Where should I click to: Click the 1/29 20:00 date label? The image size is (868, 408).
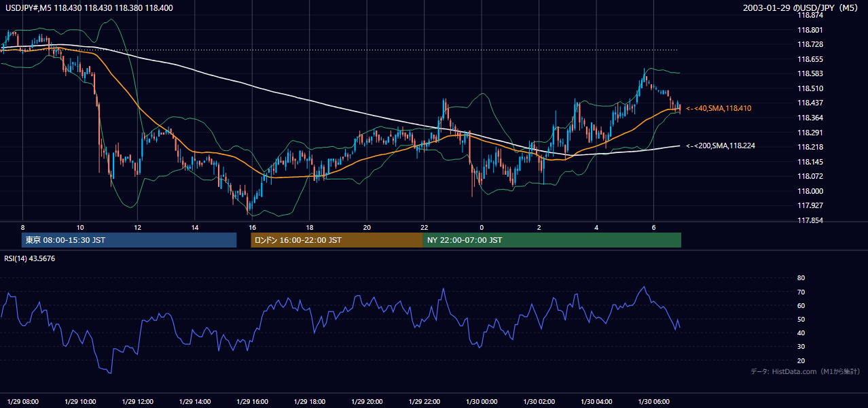click(x=367, y=401)
